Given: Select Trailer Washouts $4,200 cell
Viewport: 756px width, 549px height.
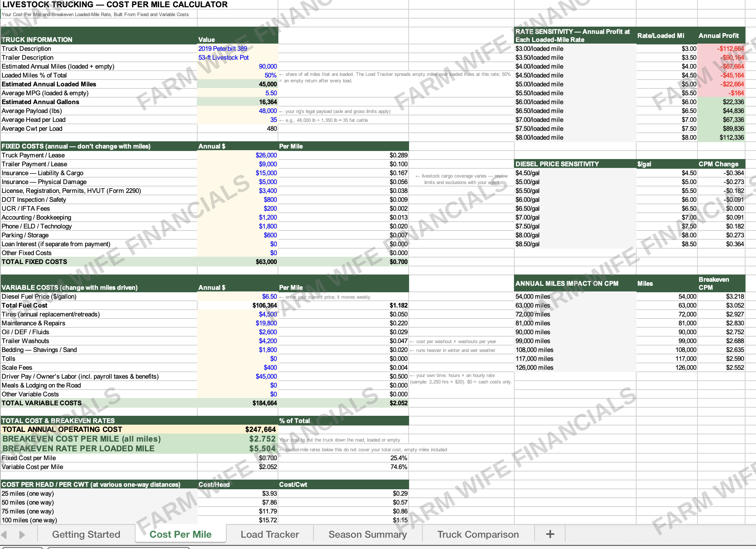Looking at the screenshot, I should click(x=238, y=341).
